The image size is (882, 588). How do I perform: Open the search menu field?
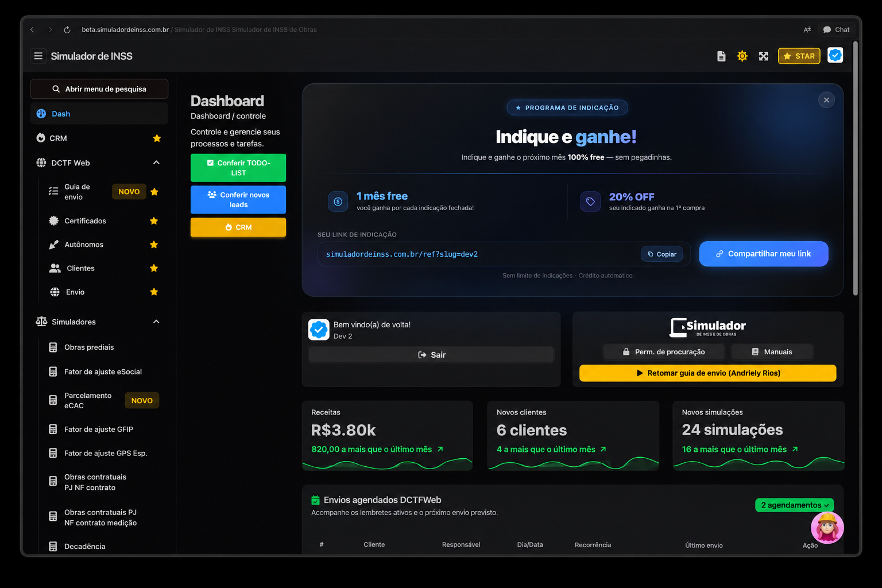[x=99, y=89]
